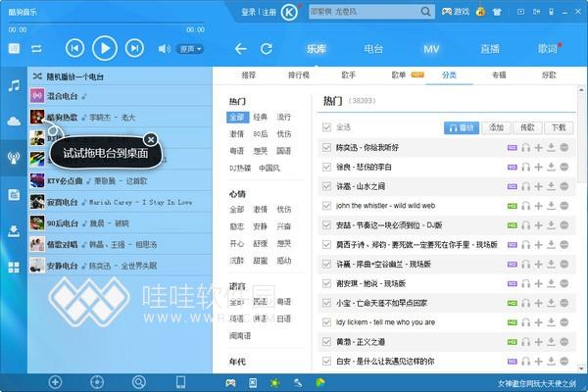Select the 混合电台 station
The image size is (588, 392).
(x=121, y=96)
